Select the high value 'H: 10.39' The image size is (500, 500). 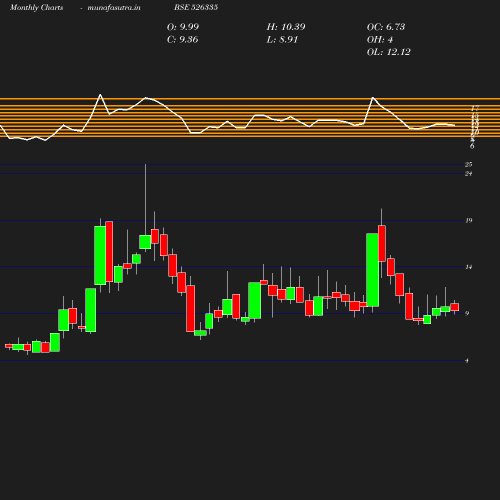point(286,27)
